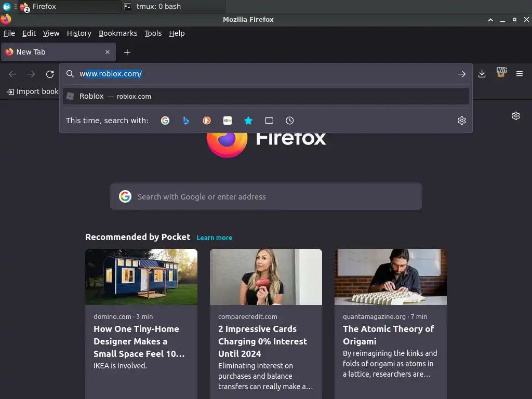Click the IKEA is involved. description text
This screenshot has height=399, width=532.
pyautogui.click(x=120, y=366)
